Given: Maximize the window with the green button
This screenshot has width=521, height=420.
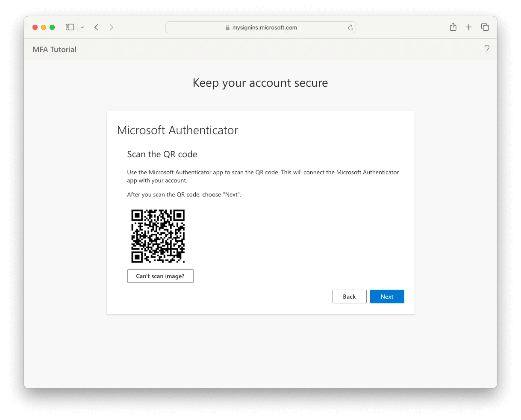Looking at the screenshot, I should click(52, 27).
